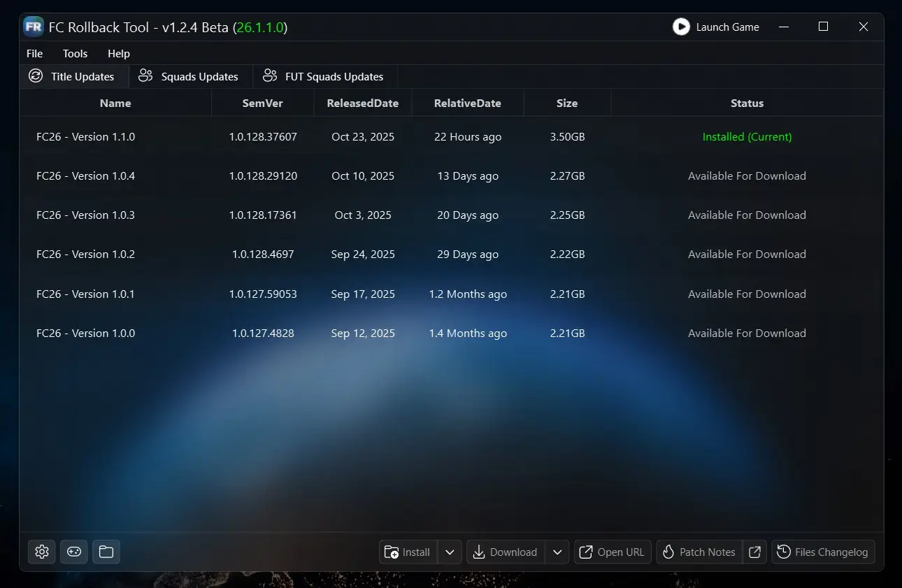Click the Install button

point(408,552)
